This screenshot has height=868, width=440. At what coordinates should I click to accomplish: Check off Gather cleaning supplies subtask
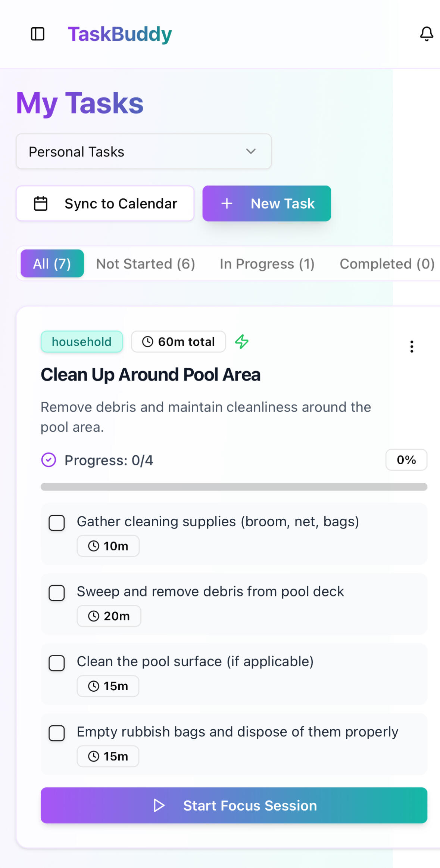57,523
